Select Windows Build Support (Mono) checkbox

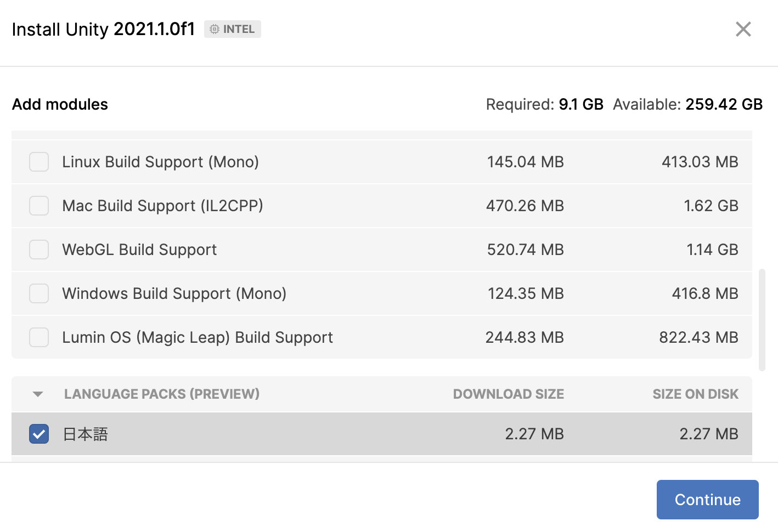[x=39, y=293]
